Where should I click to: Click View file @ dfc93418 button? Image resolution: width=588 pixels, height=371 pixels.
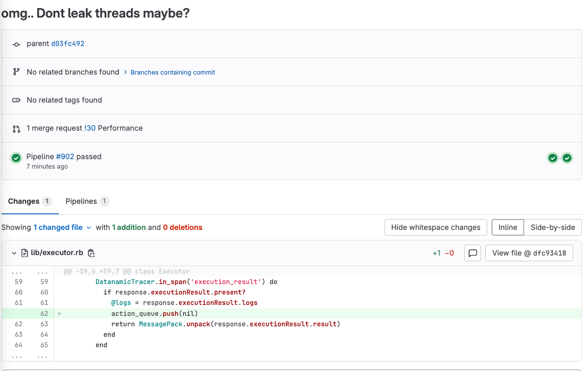tap(529, 253)
